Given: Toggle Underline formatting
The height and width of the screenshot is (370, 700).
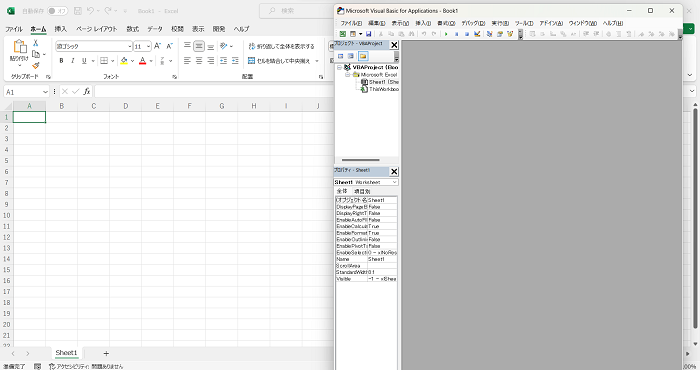Looking at the screenshot, I should click(84, 61).
